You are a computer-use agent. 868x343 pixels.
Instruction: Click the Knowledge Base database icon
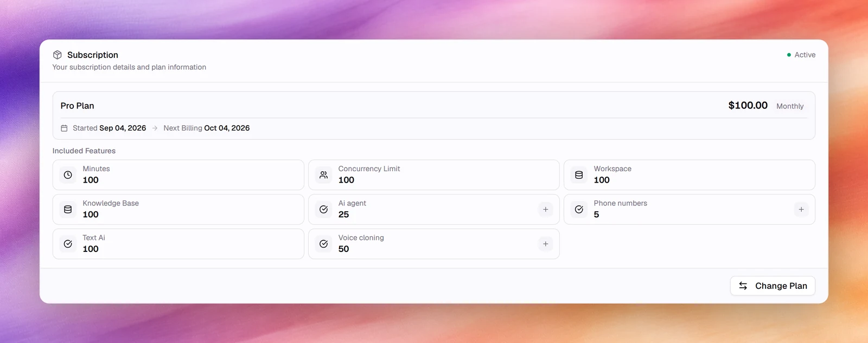tap(68, 209)
